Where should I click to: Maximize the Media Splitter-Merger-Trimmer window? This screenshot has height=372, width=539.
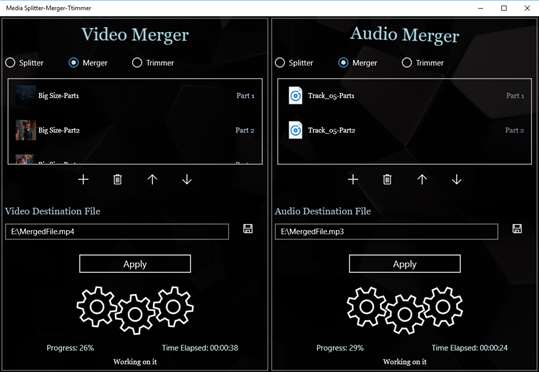click(504, 8)
